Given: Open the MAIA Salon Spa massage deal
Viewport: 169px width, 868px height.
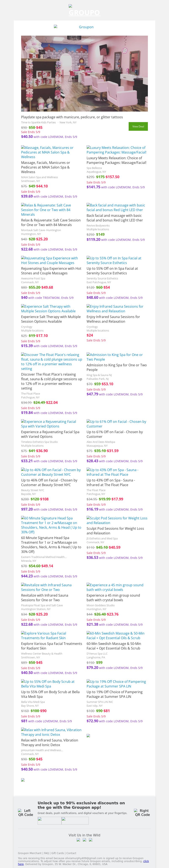Looking at the screenshot, I should (47, 152).
